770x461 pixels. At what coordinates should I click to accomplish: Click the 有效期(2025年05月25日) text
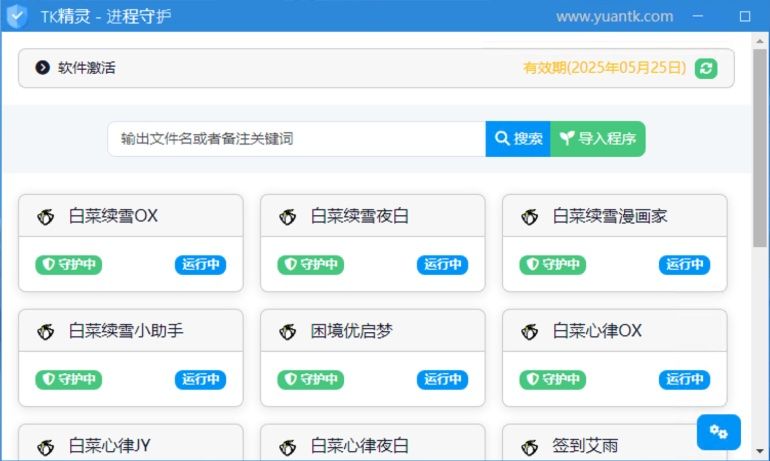tap(605, 68)
